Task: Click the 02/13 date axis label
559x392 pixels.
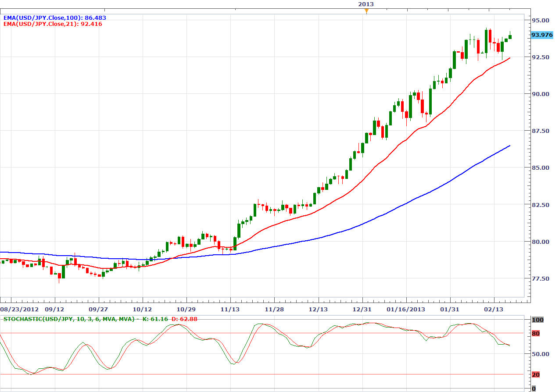Action: pyautogui.click(x=494, y=309)
